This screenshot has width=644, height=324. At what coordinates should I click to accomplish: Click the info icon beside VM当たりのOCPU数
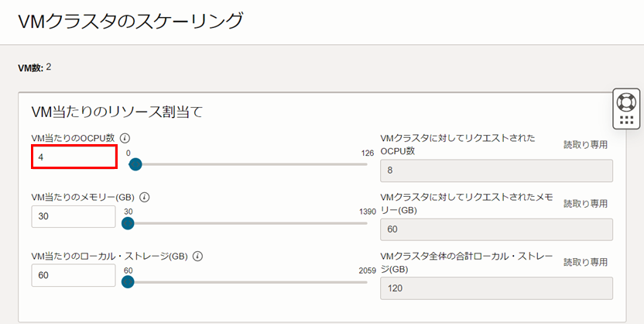coord(125,137)
